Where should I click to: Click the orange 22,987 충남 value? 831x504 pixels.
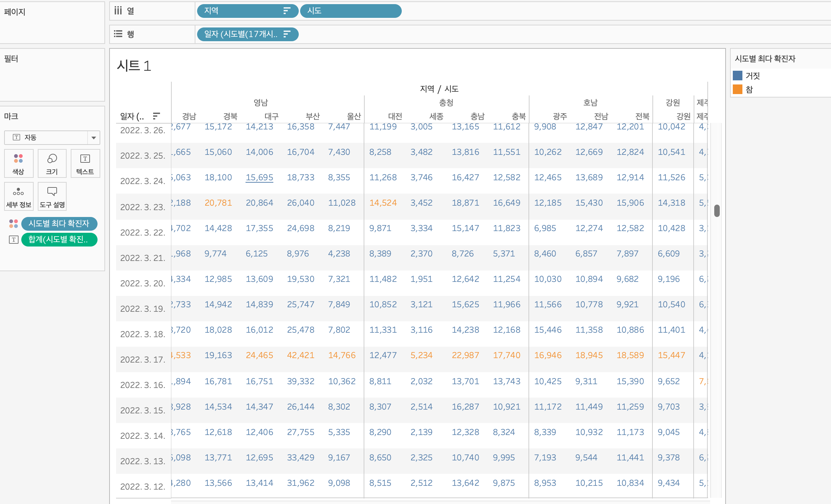point(465,355)
